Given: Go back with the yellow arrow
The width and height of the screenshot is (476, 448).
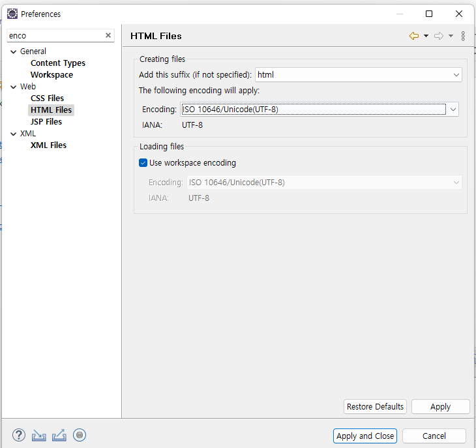Looking at the screenshot, I should [x=414, y=36].
